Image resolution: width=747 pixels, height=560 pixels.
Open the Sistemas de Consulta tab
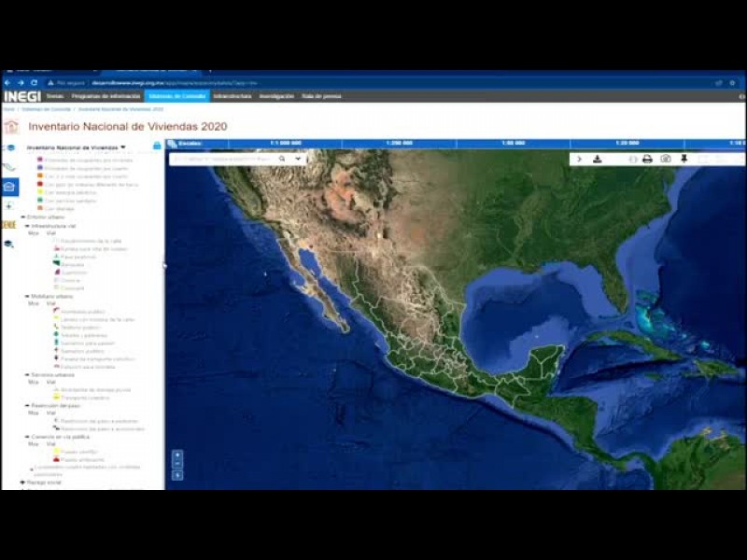[x=176, y=96]
